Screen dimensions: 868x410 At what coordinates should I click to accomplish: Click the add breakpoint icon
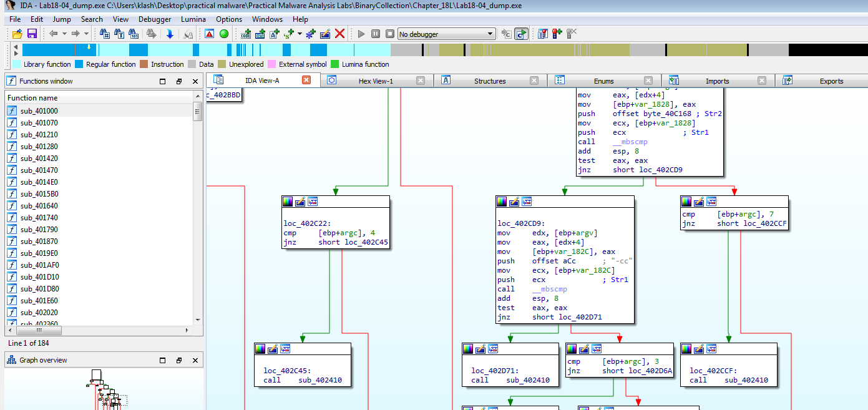(x=557, y=34)
